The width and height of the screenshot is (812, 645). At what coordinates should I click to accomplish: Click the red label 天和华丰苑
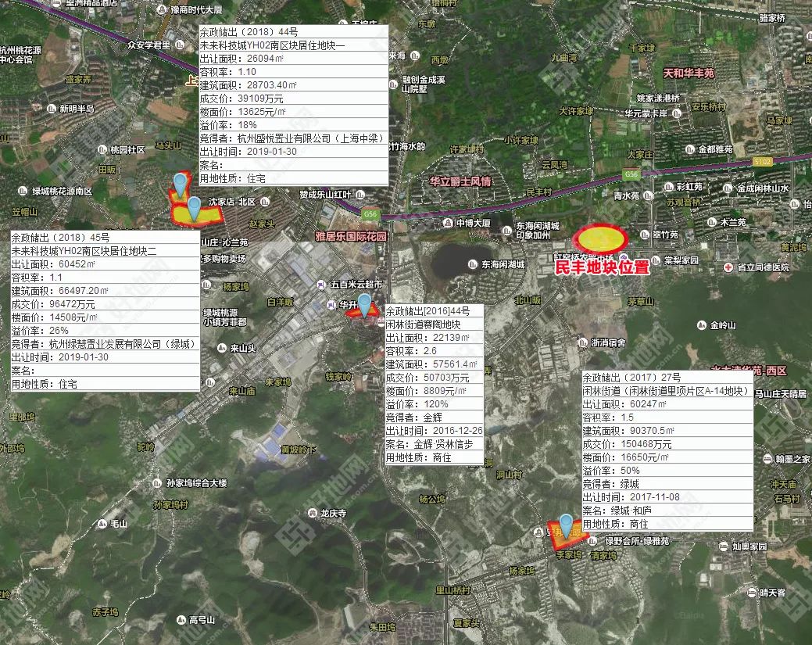click(x=689, y=73)
